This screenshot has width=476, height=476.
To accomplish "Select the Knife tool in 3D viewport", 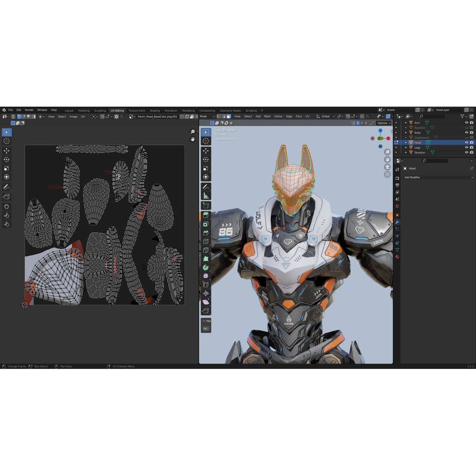I will coord(206,250).
